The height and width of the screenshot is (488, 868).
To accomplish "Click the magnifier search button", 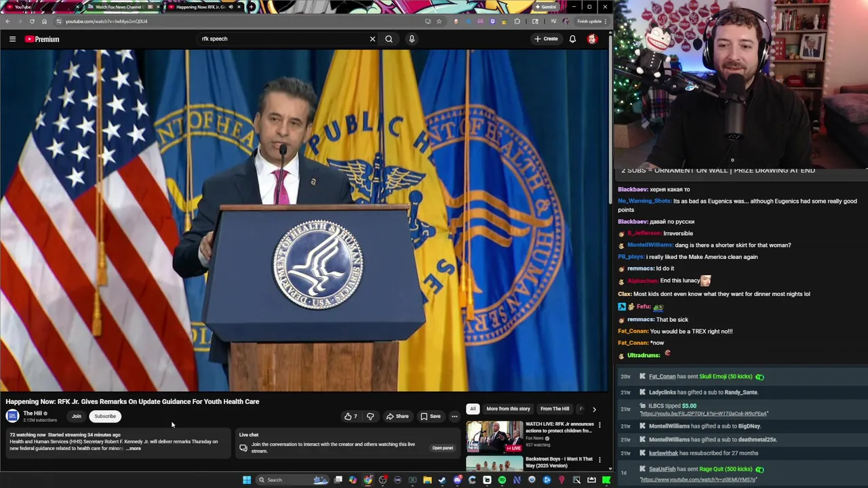I will [x=389, y=39].
